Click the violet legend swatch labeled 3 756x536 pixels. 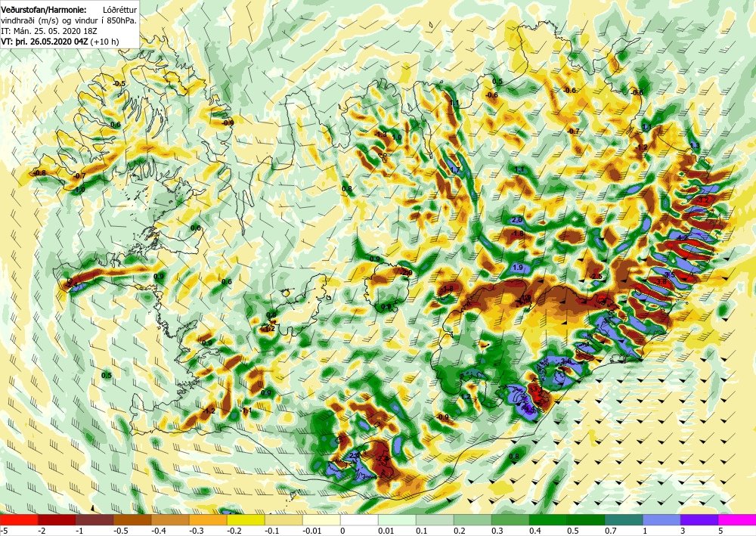click(x=699, y=519)
